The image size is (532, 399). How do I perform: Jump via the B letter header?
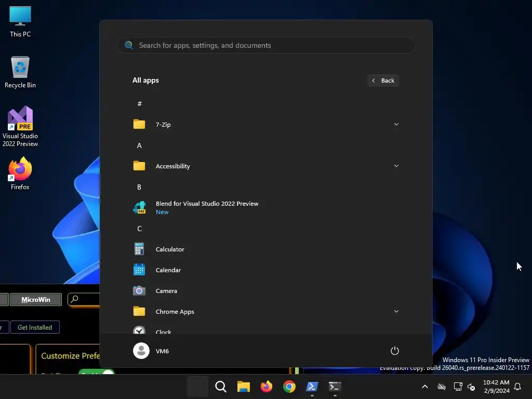pos(139,187)
